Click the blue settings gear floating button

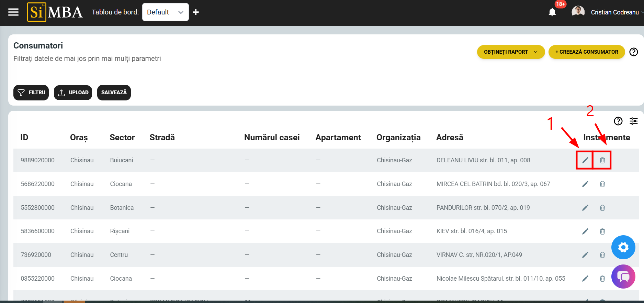coord(623,247)
